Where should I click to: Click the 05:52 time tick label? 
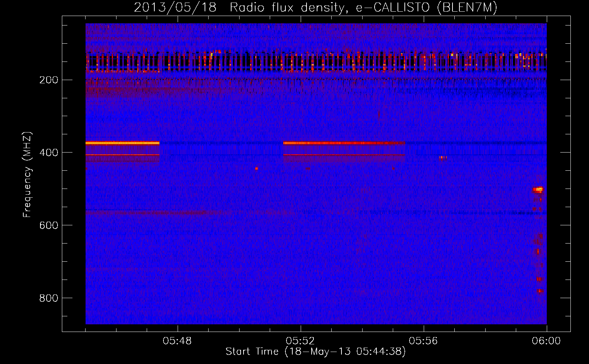pyautogui.click(x=300, y=341)
